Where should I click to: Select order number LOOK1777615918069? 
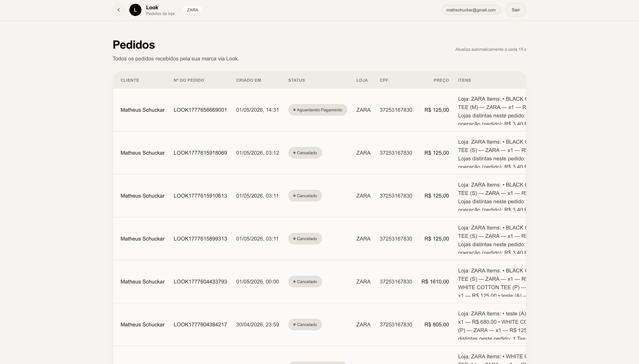coord(200,153)
